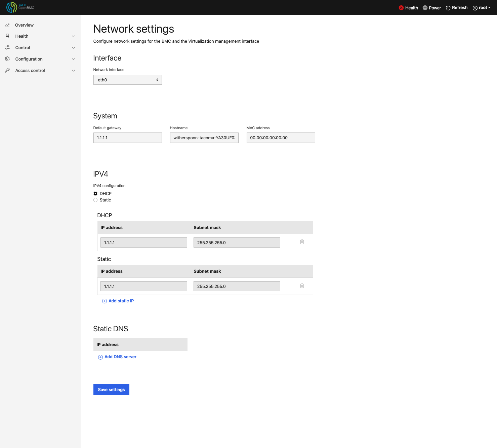The height and width of the screenshot is (448, 497).
Task: Click the Add static IP plus icon
Action: 104,301
